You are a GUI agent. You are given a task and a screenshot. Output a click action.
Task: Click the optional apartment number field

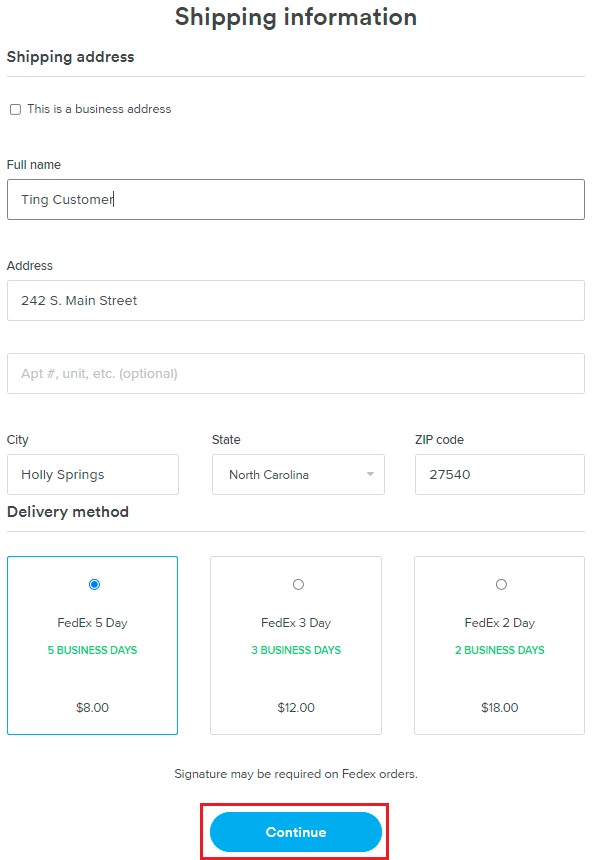point(296,373)
